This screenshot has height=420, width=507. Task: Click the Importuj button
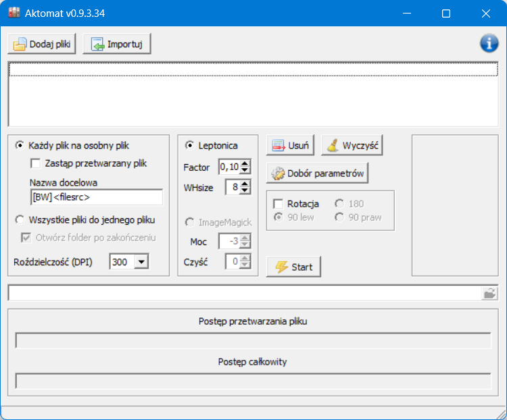tap(117, 44)
